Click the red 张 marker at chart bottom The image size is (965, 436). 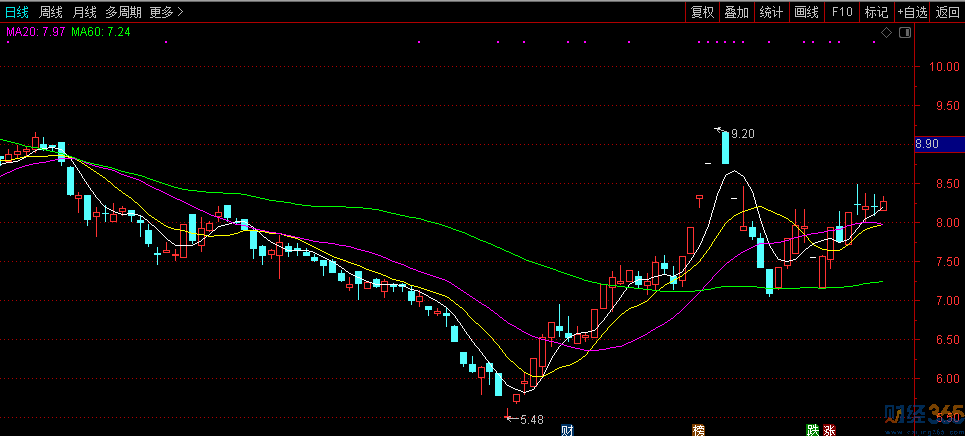830,430
